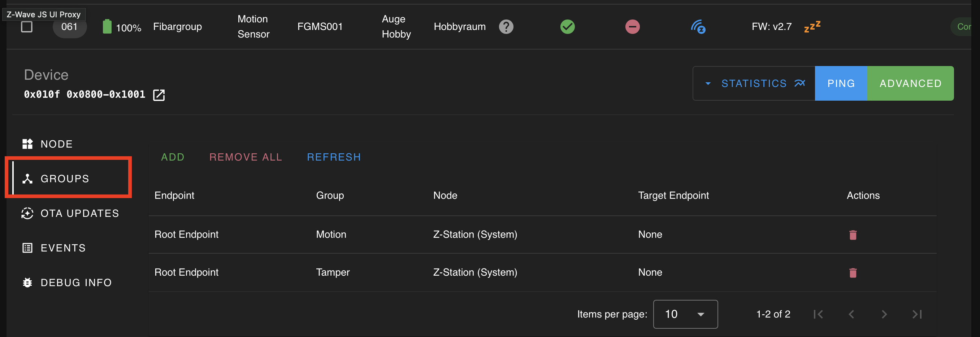Click the green checkmark status icon
This screenshot has width=980, height=337.
567,27
